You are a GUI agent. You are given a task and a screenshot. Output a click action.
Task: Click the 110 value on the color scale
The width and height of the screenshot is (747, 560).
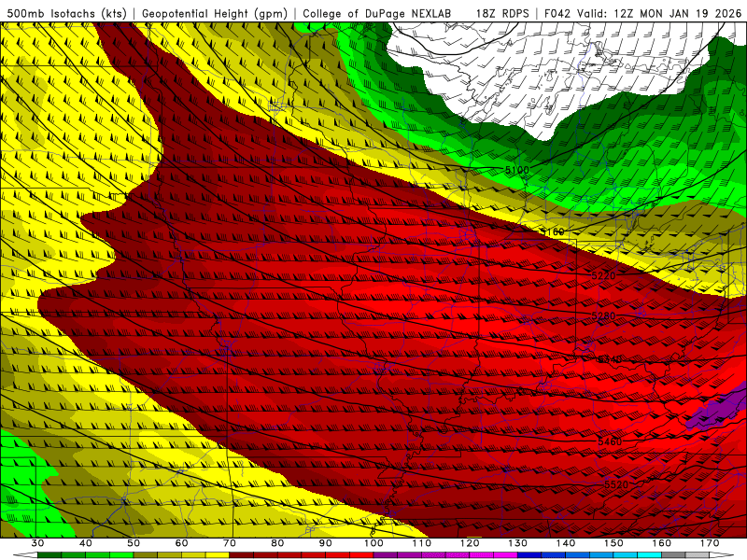point(422,543)
